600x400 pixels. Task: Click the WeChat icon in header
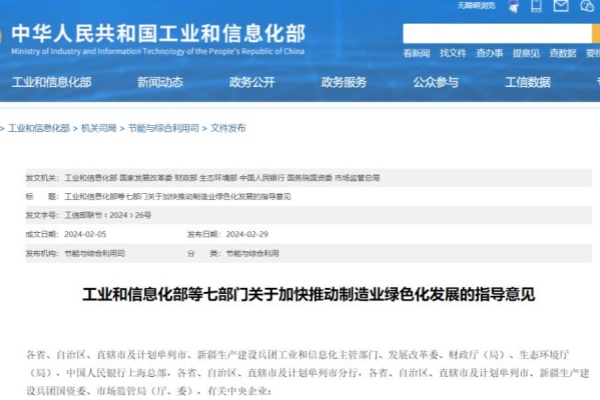point(587,6)
